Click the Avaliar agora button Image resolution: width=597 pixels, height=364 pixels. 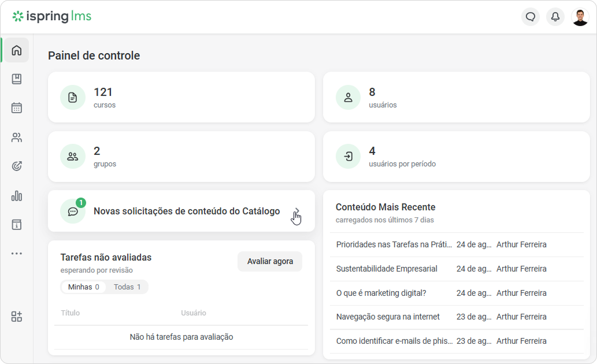click(270, 261)
